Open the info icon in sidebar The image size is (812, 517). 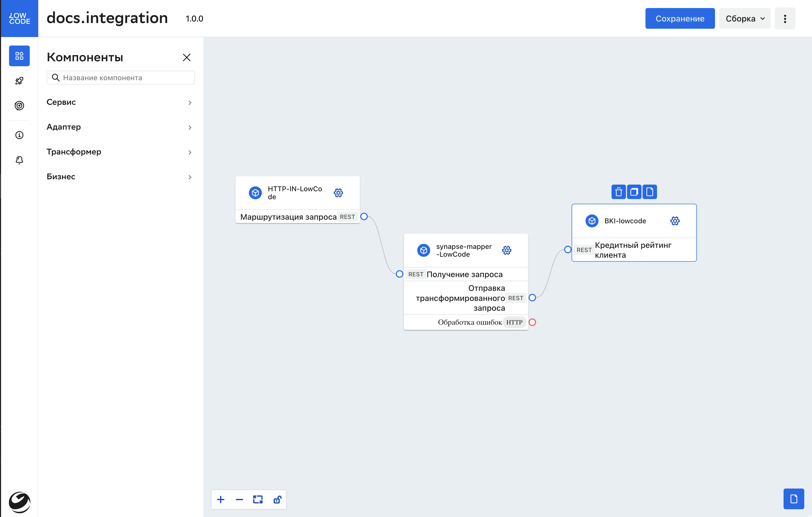(19, 135)
